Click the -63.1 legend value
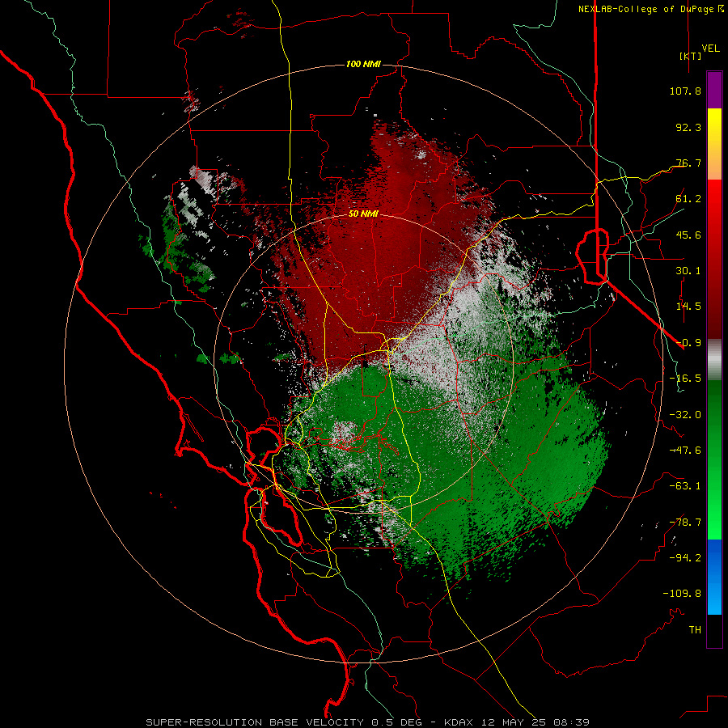 (x=685, y=486)
